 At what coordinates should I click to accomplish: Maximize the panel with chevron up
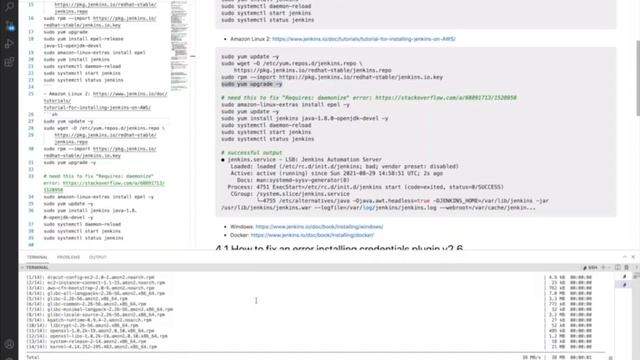(624, 257)
